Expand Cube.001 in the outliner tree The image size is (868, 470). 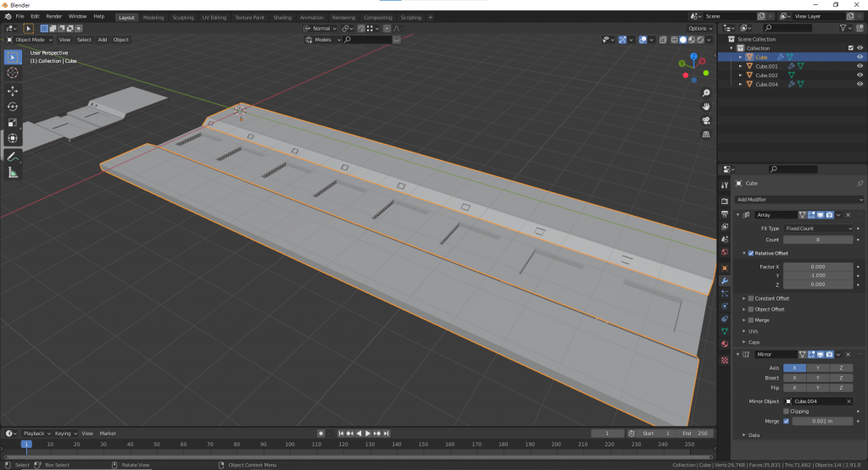[741, 66]
